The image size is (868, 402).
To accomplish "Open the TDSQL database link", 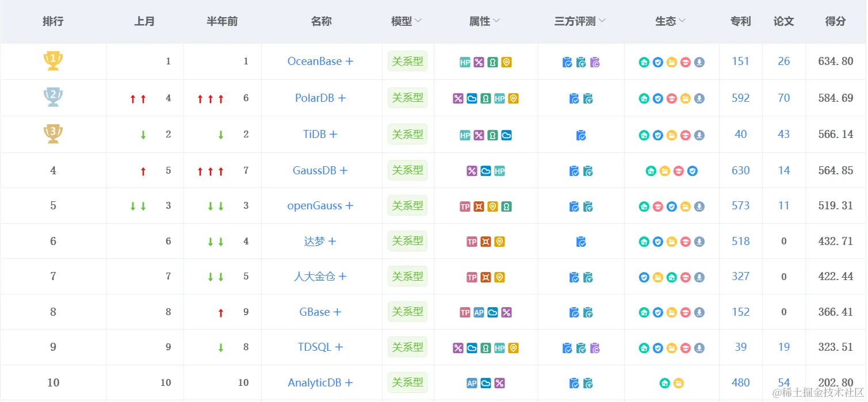I will (x=320, y=347).
